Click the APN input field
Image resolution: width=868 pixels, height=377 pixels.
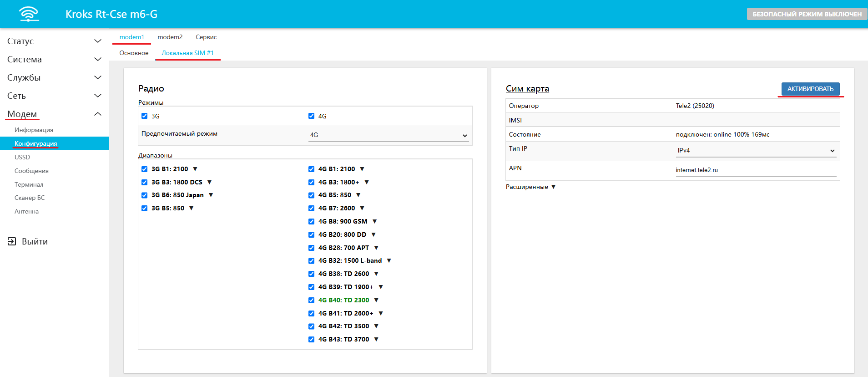coord(756,170)
